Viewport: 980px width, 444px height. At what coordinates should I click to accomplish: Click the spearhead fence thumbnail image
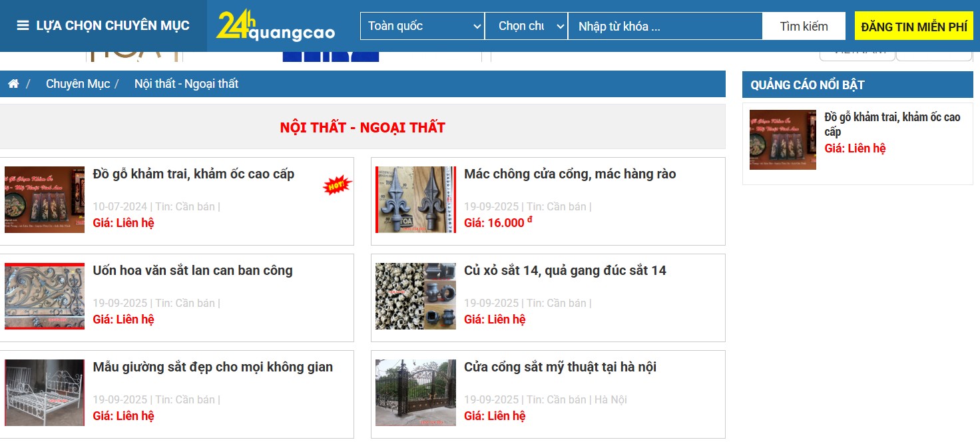coord(415,199)
